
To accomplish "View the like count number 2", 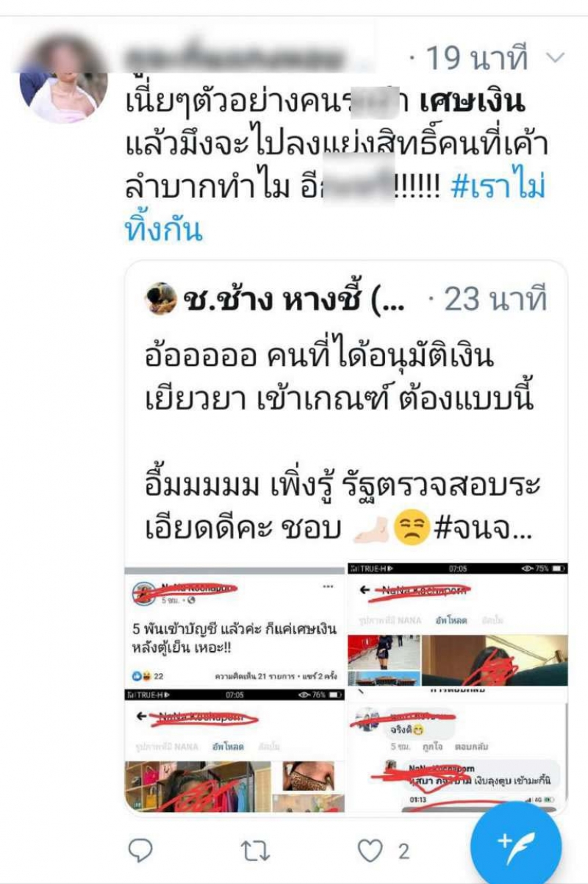I will pos(403,852).
